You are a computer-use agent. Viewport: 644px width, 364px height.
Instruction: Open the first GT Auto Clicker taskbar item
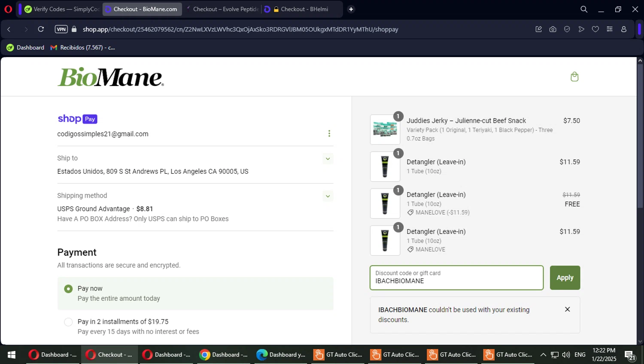(338, 355)
